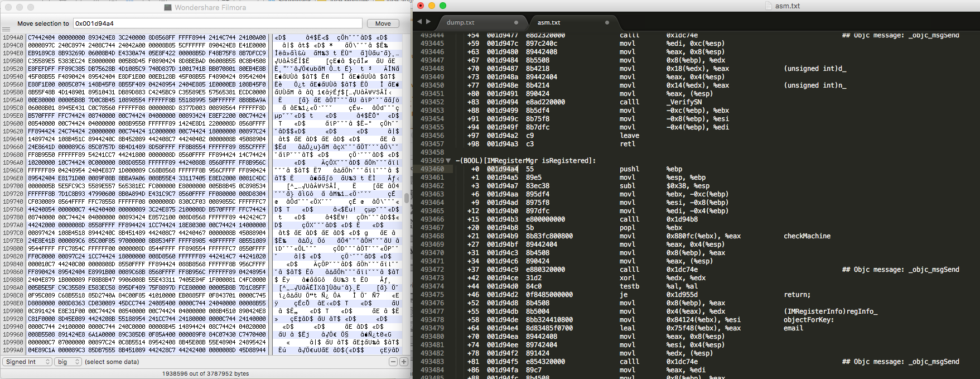Click the subl instruction at line 493462

click(627, 186)
